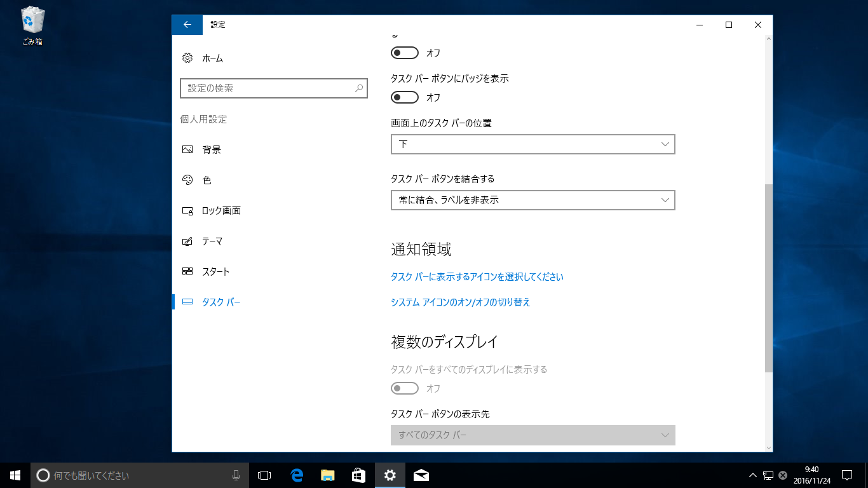Toggle タスク バー ボタンにバッジを表示 off switch

click(x=405, y=97)
